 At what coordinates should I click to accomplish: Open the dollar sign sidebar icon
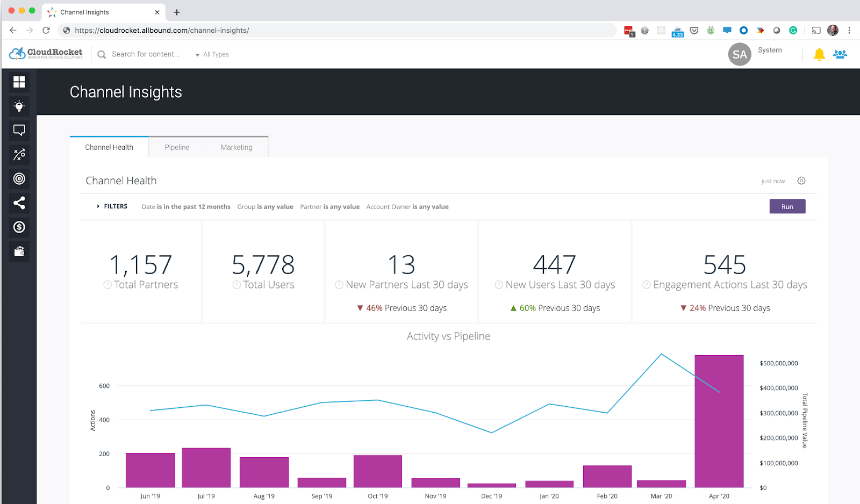click(x=19, y=227)
